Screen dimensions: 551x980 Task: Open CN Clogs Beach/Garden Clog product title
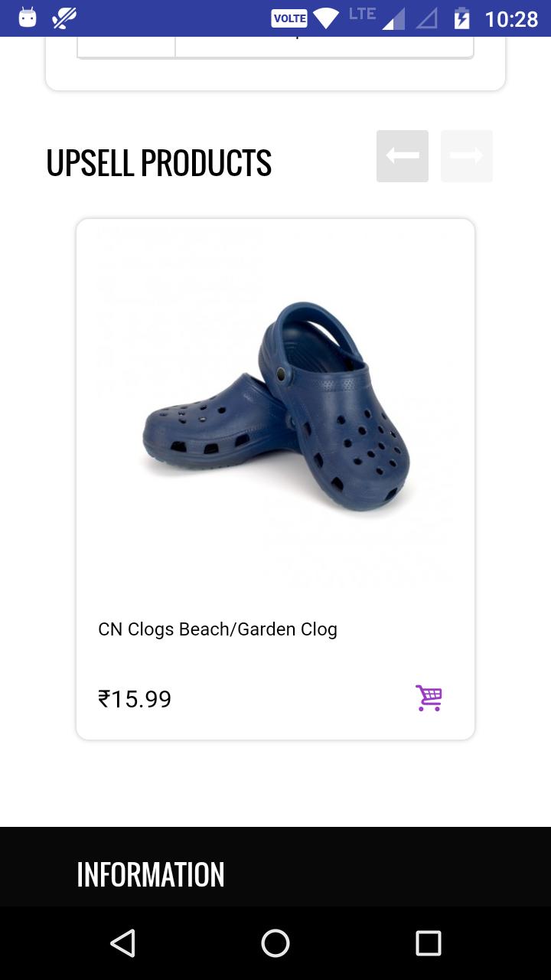tap(217, 629)
